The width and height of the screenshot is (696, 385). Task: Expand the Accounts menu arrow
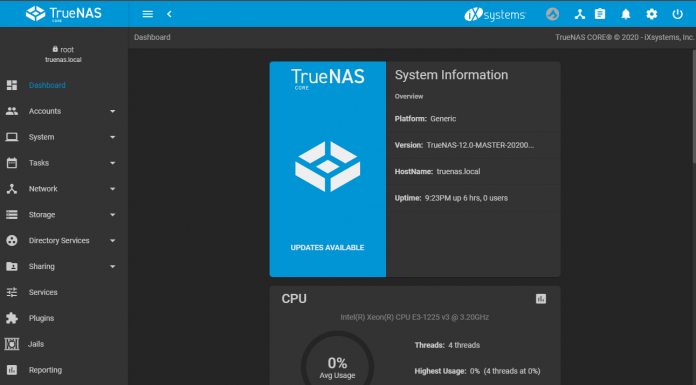click(x=113, y=111)
